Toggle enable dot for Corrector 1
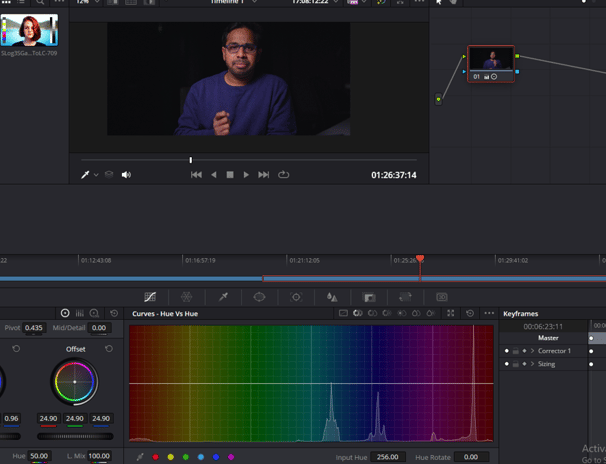 pos(507,351)
